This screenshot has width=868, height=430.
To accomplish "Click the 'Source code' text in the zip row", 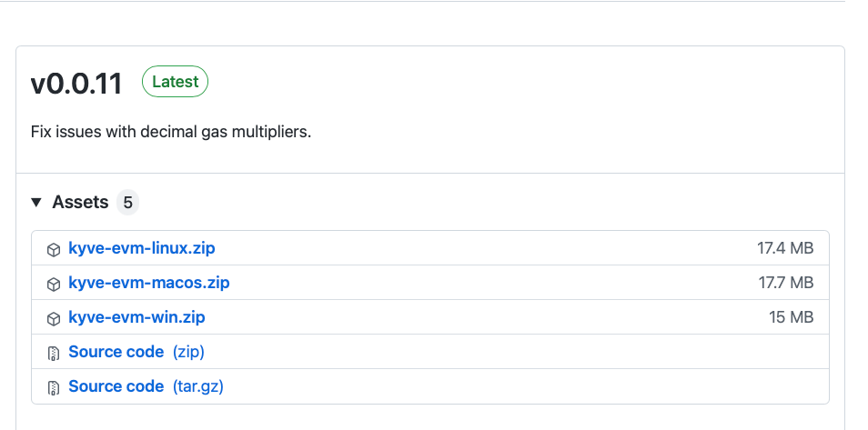I will pos(116,352).
